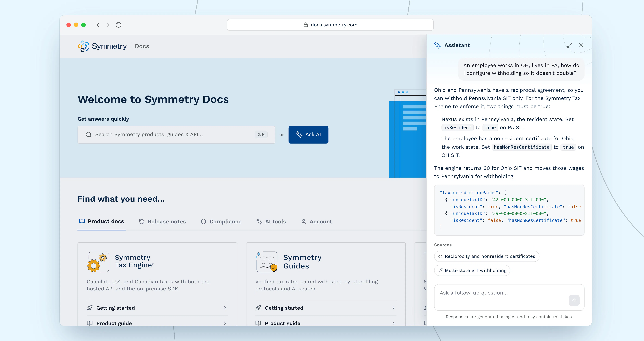This screenshot has width=644, height=341.
Task: Click rocket icon in Guides Getting started
Action: click(x=258, y=308)
